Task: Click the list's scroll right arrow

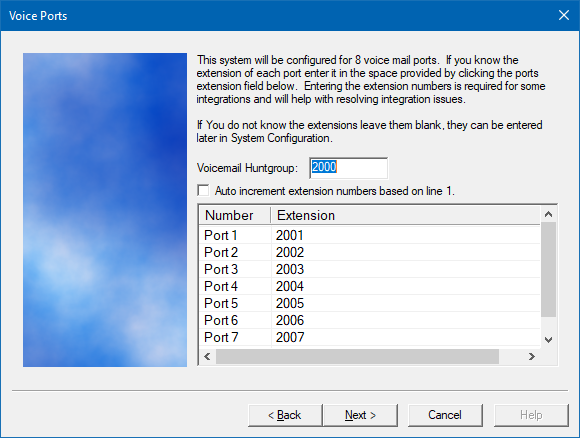Action: coord(532,356)
